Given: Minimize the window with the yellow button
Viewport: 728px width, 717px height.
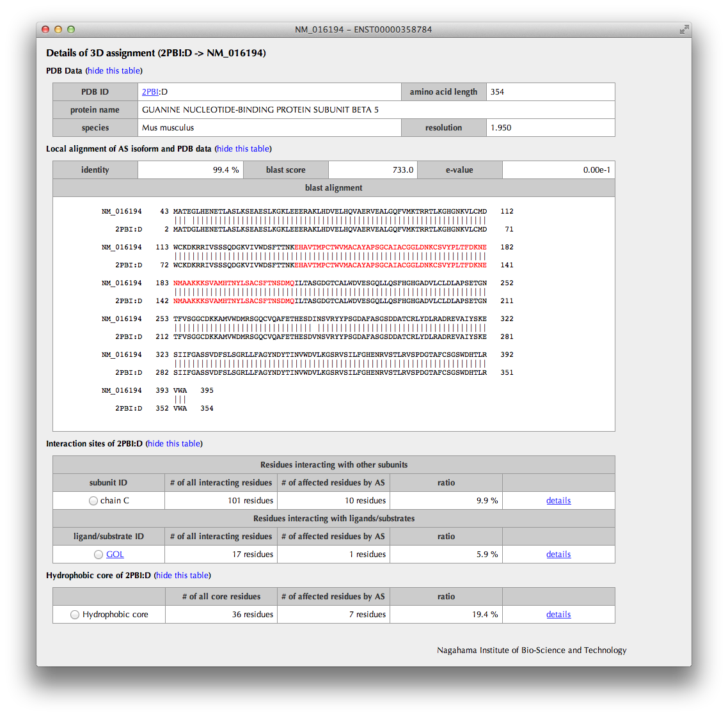Looking at the screenshot, I should click(x=58, y=29).
